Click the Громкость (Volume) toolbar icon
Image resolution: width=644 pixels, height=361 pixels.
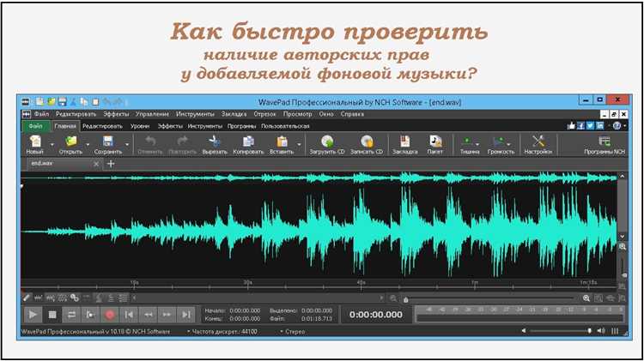(x=499, y=141)
